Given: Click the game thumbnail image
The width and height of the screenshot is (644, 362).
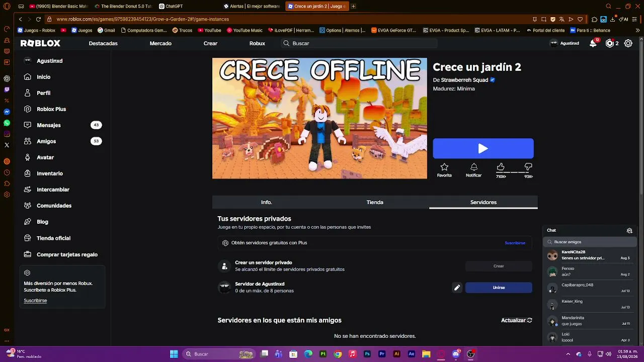Looking at the screenshot, I should (319, 118).
